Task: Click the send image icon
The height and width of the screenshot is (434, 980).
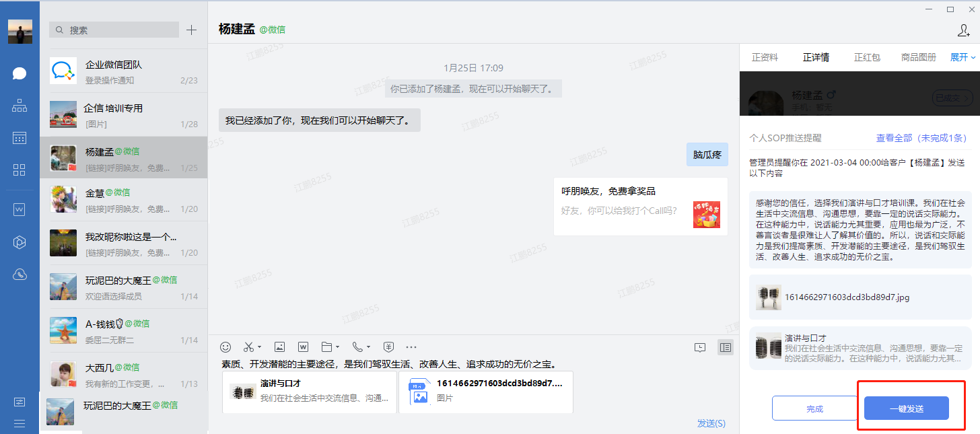Action: pos(280,347)
